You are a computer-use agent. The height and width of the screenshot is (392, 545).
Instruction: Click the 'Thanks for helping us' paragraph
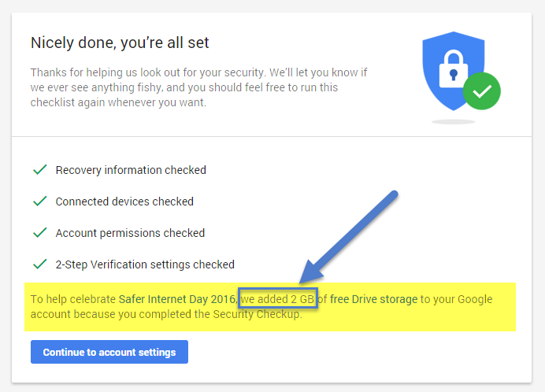pyautogui.click(x=198, y=87)
